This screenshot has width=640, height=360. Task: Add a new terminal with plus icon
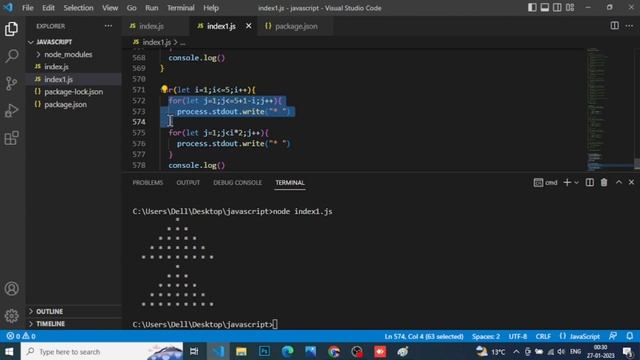pos(567,182)
